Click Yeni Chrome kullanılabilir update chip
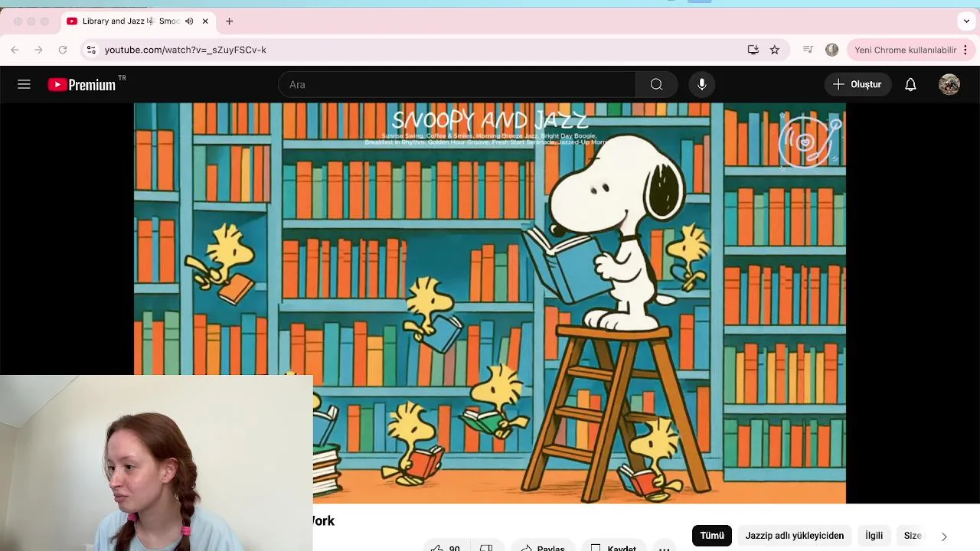 click(x=905, y=50)
